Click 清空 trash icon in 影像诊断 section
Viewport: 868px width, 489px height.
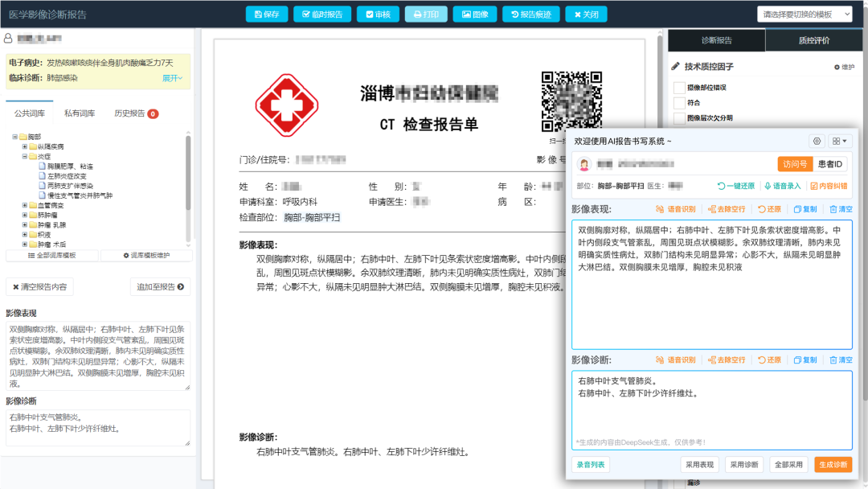(x=840, y=360)
